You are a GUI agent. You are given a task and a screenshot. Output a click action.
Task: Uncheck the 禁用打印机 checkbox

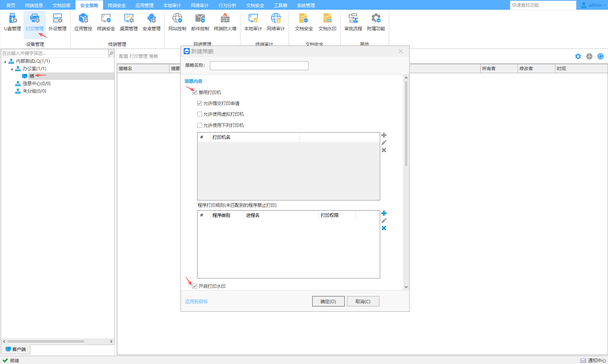(x=195, y=93)
